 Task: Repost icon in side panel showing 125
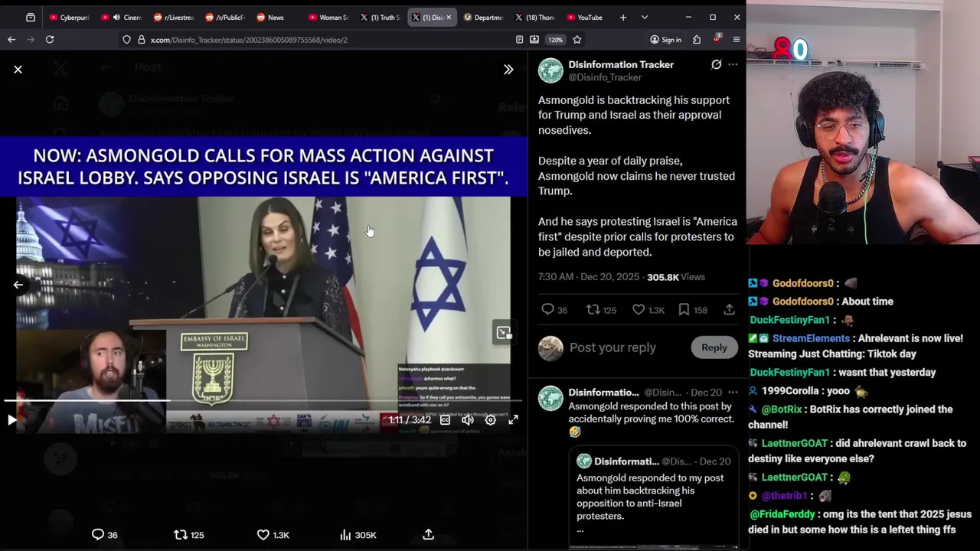point(601,310)
